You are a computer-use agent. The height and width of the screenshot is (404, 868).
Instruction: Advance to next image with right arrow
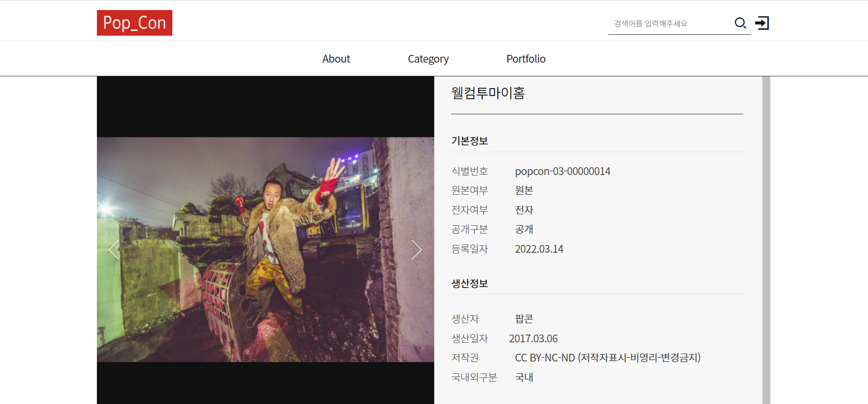[x=416, y=250]
